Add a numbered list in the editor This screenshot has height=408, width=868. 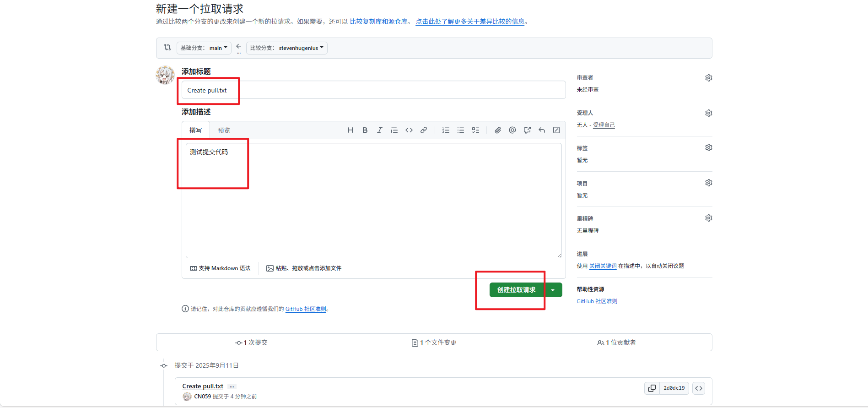click(x=446, y=131)
